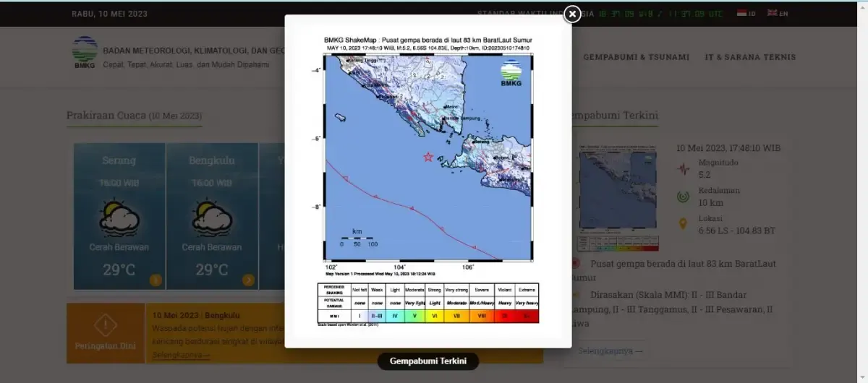Click the 29°C temperature on Serang card
Image resolution: width=868 pixels, height=383 pixels.
click(x=119, y=270)
